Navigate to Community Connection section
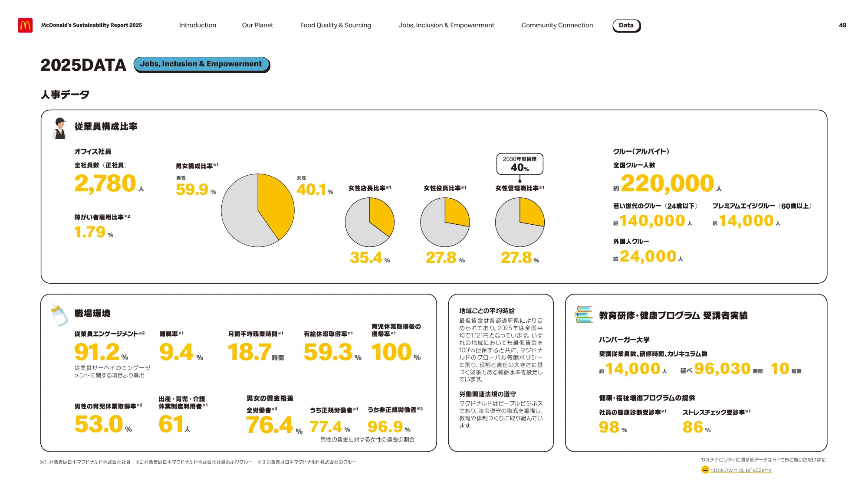Screen dimensions: 868x488 pyautogui.click(x=557, y=25)
